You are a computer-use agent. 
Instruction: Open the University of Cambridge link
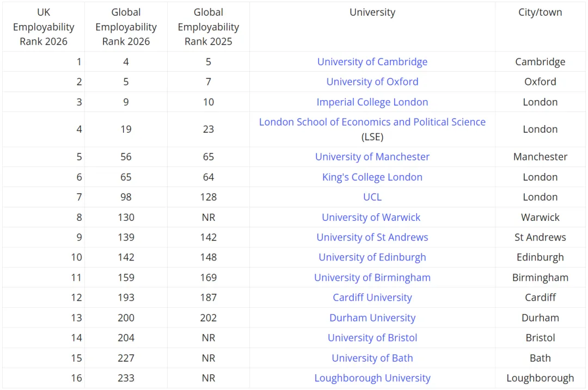[x=372, y=62]
